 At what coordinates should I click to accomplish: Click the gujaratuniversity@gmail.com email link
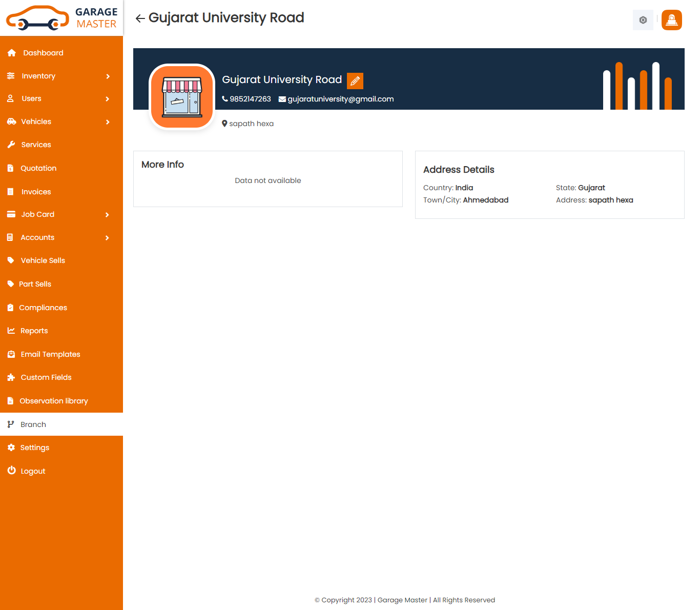point(340,99)
